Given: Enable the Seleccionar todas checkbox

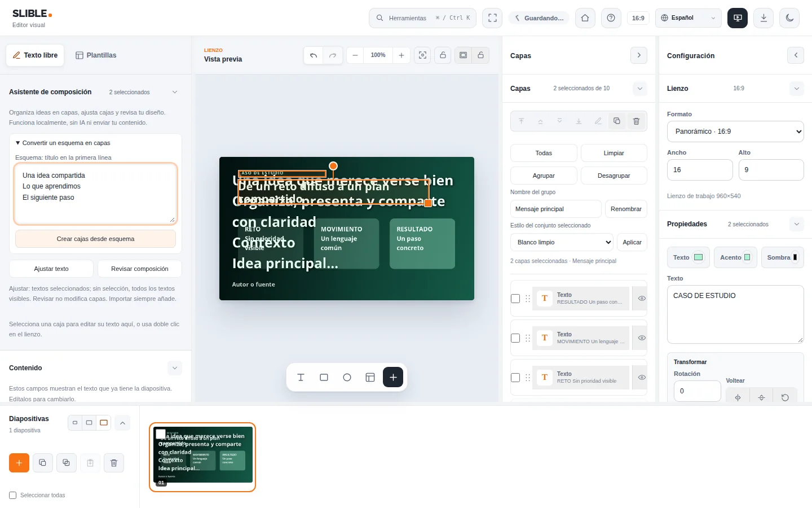Looking at the screenshot, I should click(13, 496).
